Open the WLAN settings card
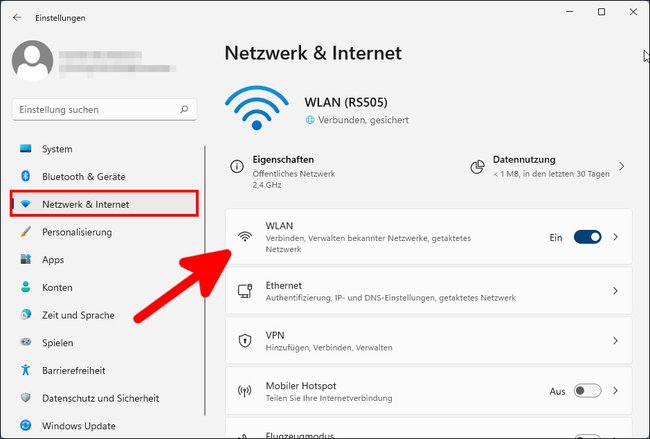The height and width of the screenshot is (439, 650). click(429, 237)
